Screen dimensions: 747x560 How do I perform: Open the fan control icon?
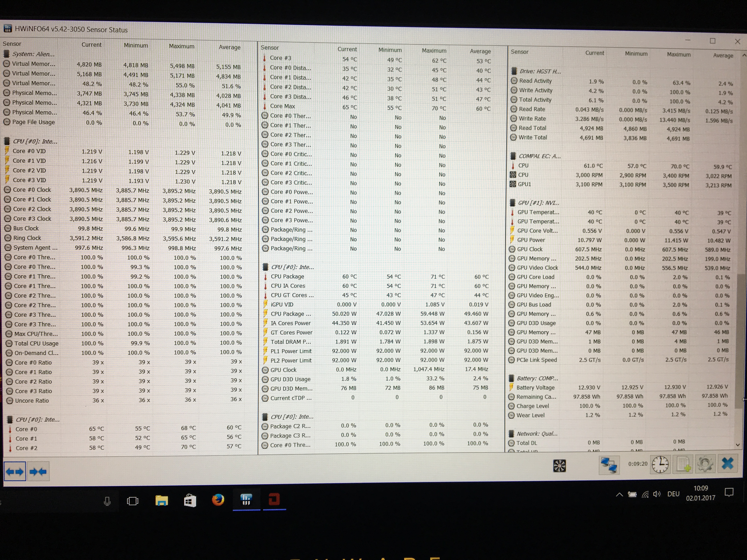pos(559,466)
